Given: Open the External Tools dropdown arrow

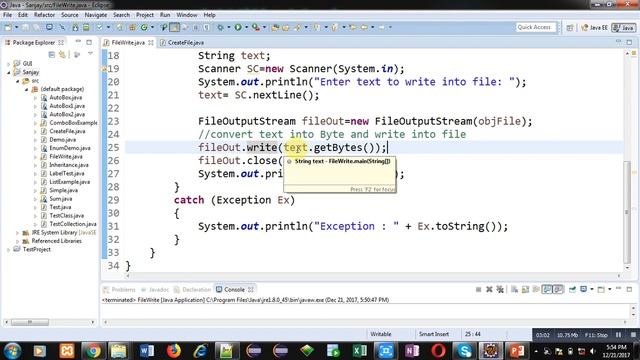Looking at the screenshot, I should point(264,27).
